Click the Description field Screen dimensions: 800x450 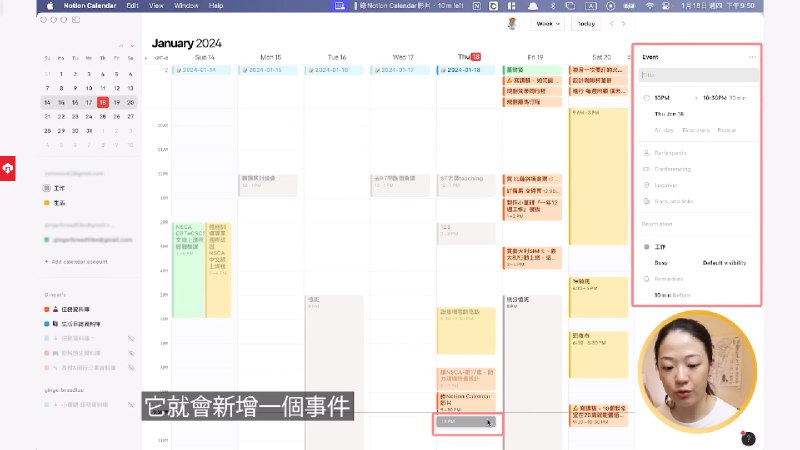pos(657,224)
